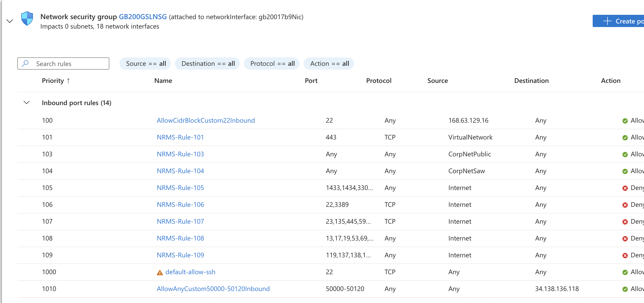
Task: Collapse the Inbound port rules group
Action: tap(27, 103)
